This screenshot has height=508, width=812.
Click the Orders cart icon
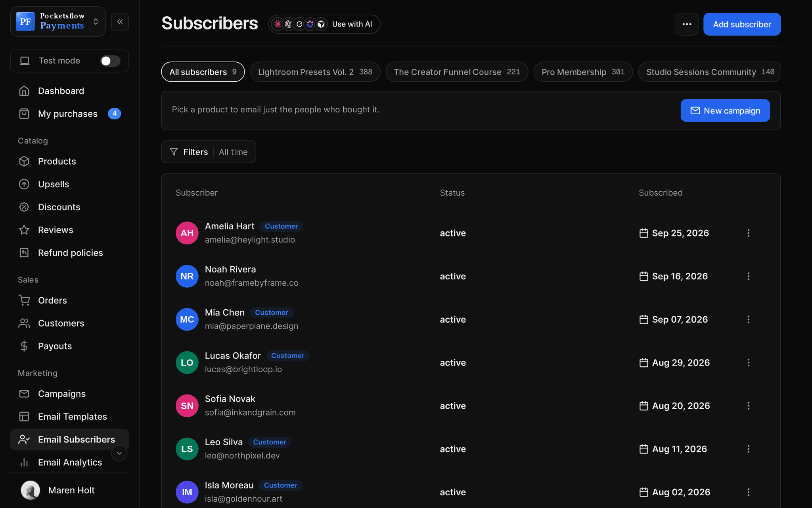click(24, 300)
